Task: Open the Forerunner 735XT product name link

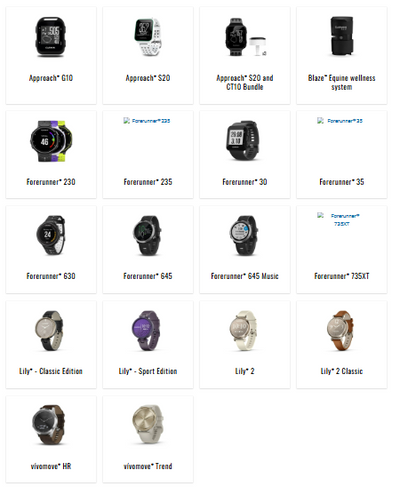Action: point(342,276)
